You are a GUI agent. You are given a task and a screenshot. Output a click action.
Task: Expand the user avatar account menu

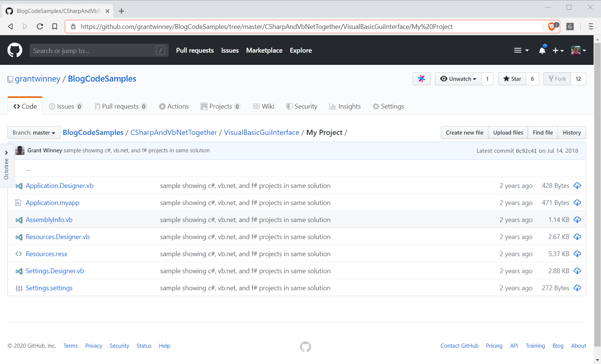[x=578, y=50]
